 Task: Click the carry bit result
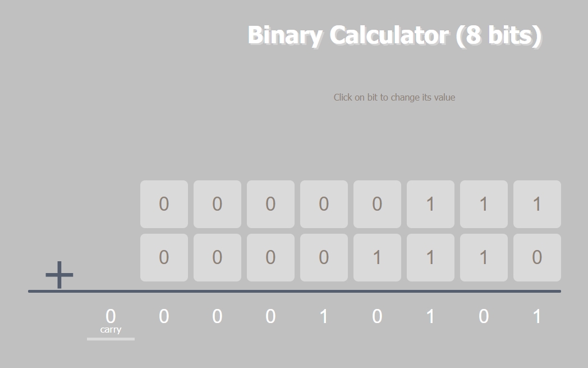[111, 316]
